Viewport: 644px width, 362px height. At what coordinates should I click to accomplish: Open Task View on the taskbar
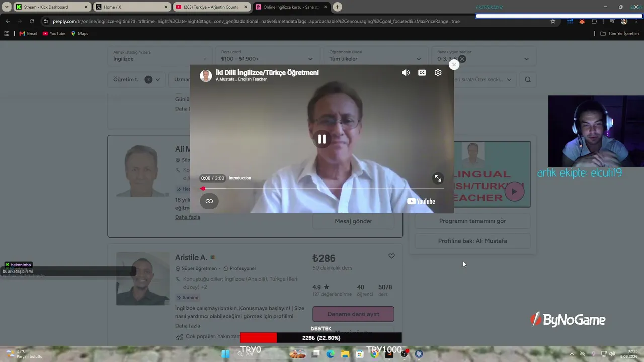pyautogui.click(x=315, y=354)
